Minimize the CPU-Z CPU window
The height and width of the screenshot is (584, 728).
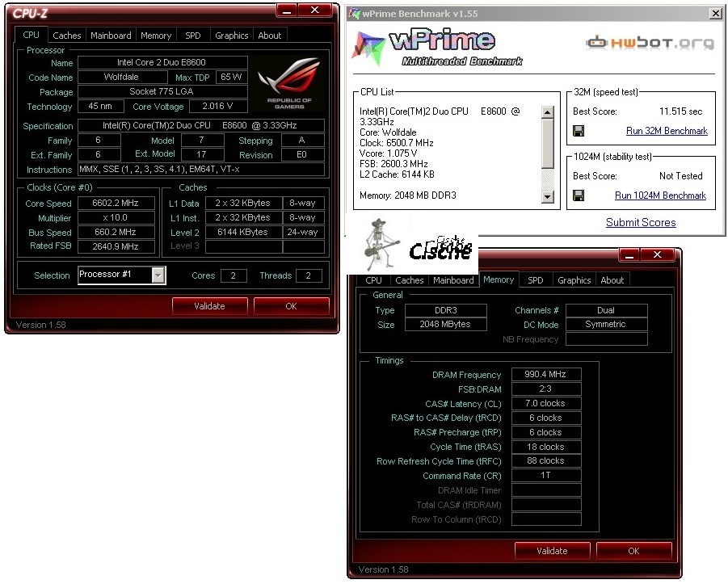287,11
